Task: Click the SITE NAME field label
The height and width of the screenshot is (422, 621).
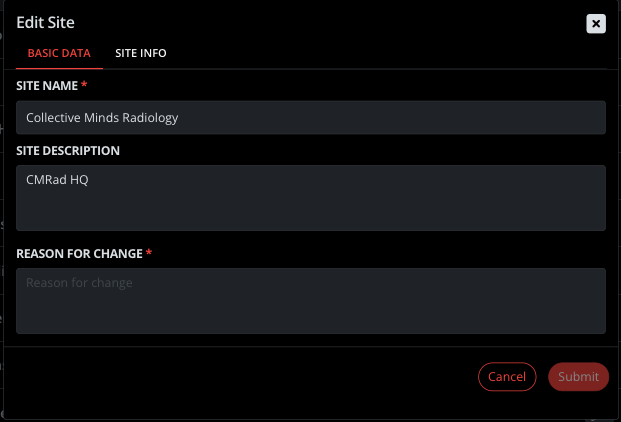Action: [47, 86]
